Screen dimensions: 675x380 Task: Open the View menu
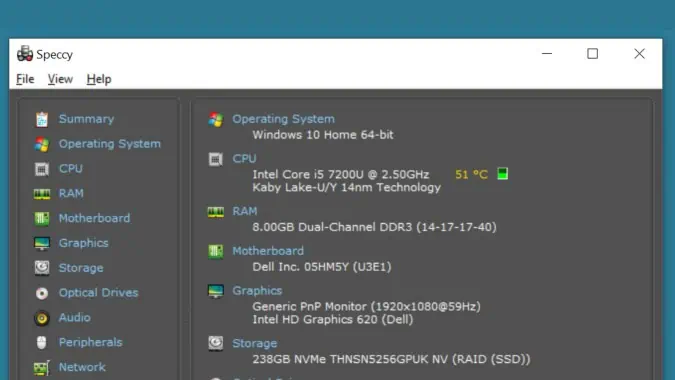[60, 79]
